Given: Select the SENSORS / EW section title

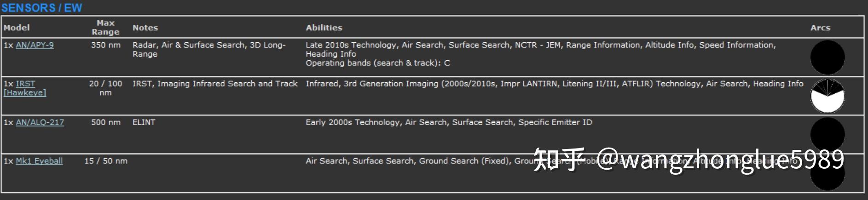Looking at the screenshot, I should point(42,8).
